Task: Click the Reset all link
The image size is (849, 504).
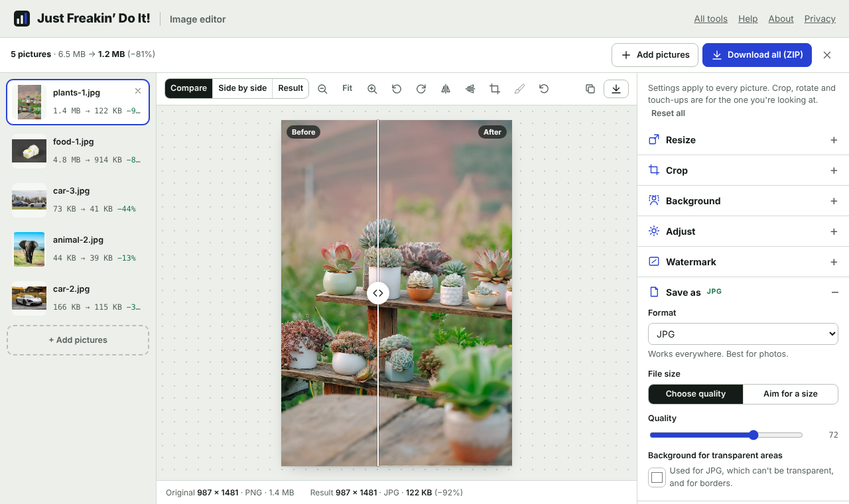Action: pyautogui.click(x=668, y=113)
